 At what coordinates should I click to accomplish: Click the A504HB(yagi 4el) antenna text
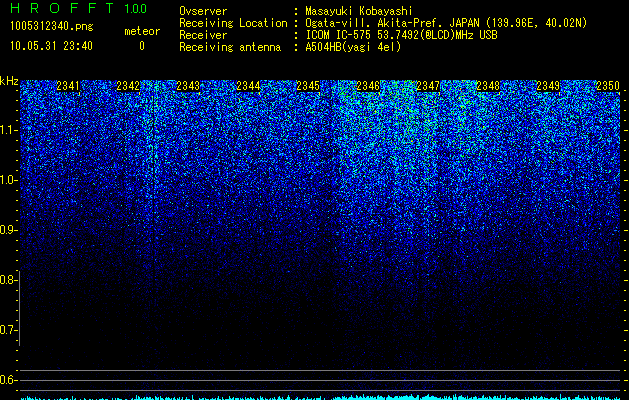pyautogui.click(x=353, y=47)
